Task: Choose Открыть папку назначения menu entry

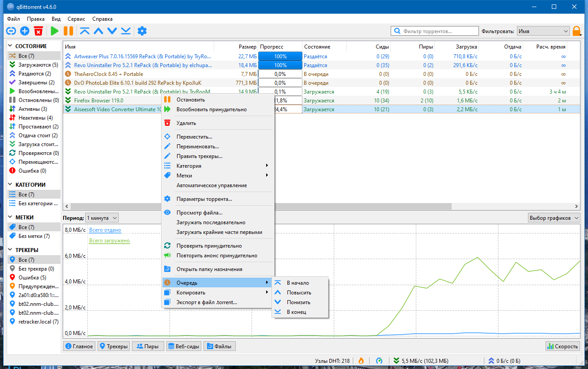Action: point(218,269)
